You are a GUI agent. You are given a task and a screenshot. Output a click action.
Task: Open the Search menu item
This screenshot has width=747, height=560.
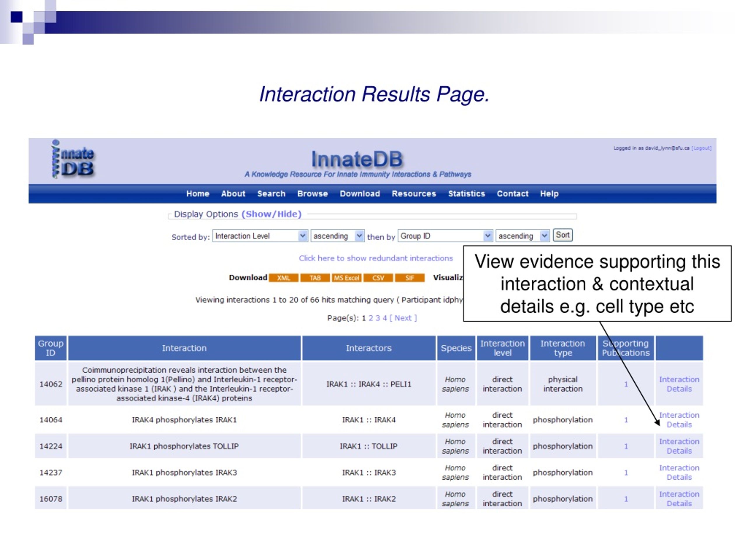click(x=271, y=194)
